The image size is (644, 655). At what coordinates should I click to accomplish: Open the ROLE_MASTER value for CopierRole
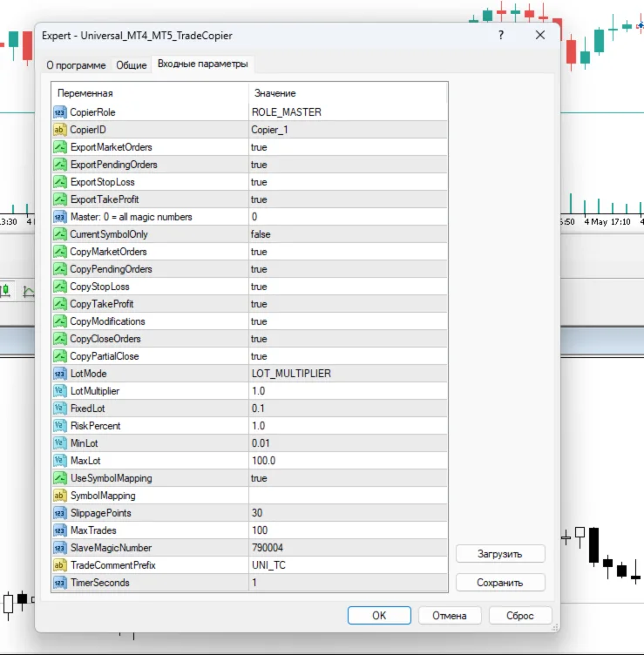(x=348, y=112)
